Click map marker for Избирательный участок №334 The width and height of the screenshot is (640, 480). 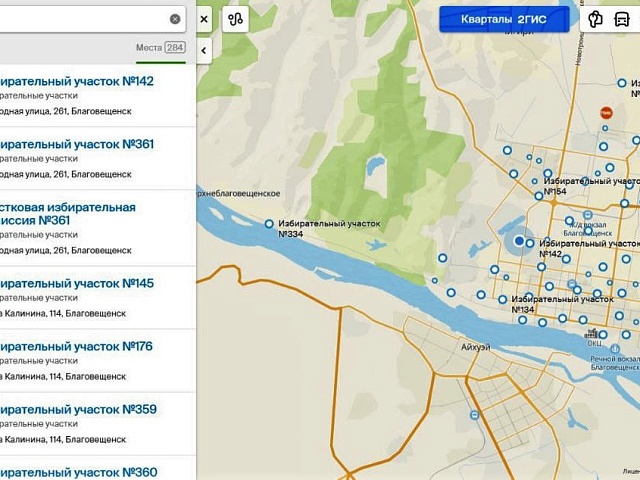click(x=268, y=224)
